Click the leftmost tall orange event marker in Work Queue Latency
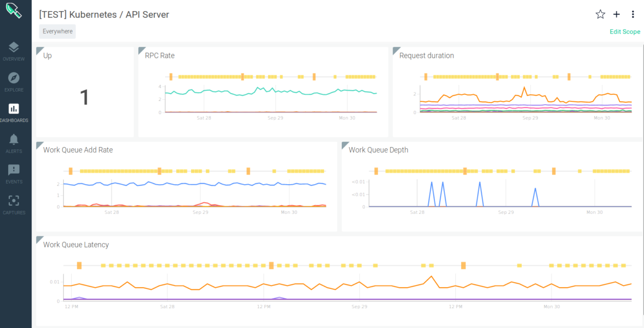Viewport: 644px width, 328px height. click(79, 266)
